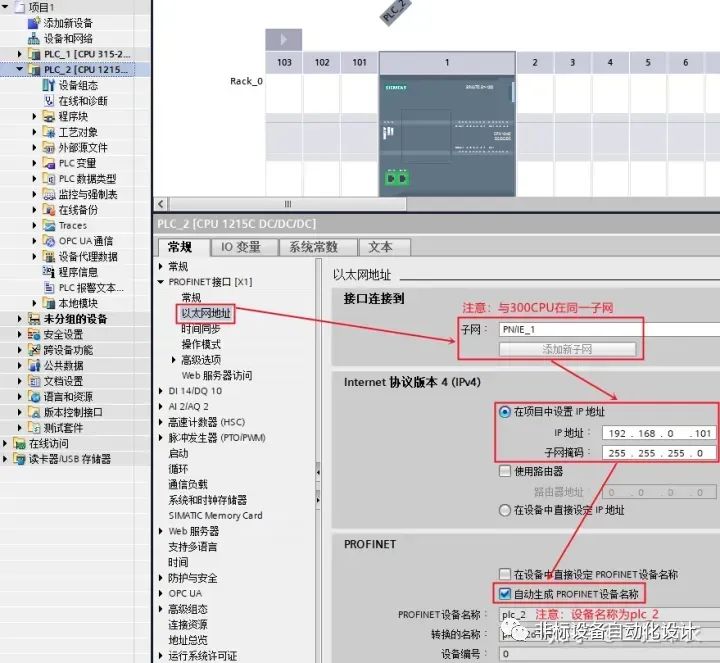
Task: Click the 安全设置 icon
Action: point(34,334)
